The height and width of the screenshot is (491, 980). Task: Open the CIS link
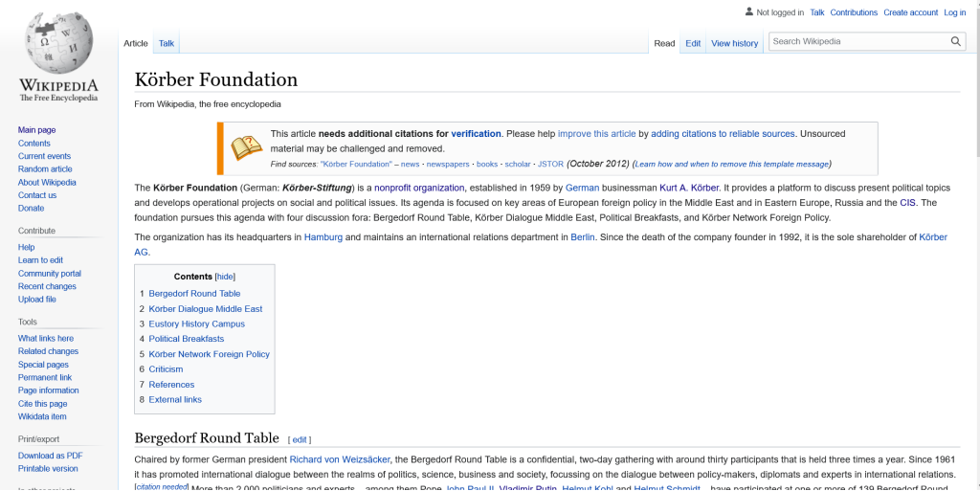(x=907, y=202)
